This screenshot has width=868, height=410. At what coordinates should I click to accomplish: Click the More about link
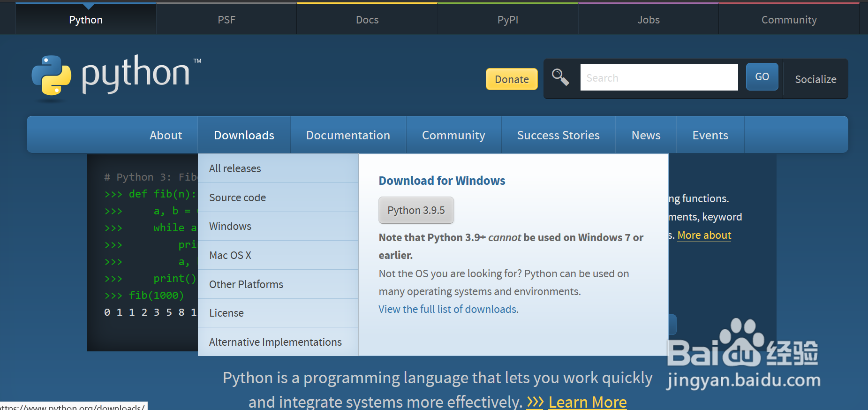[704, 235]
